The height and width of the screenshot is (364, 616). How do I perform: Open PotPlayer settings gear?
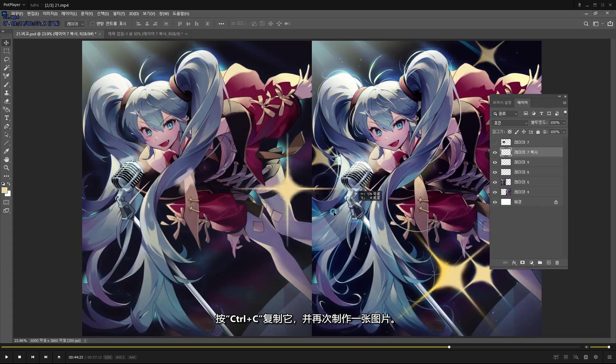[x=596, y=357]
